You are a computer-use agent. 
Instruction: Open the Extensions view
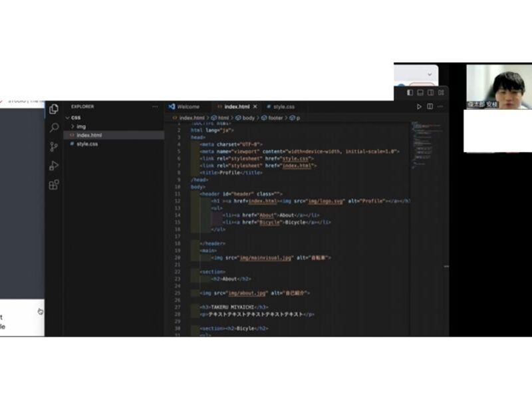coord(54,185)
